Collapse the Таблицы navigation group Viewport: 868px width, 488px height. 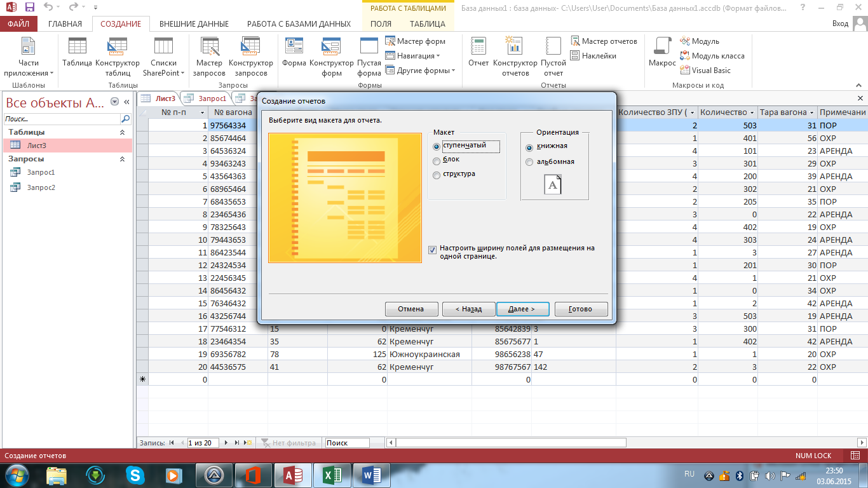tap(123, 132)
